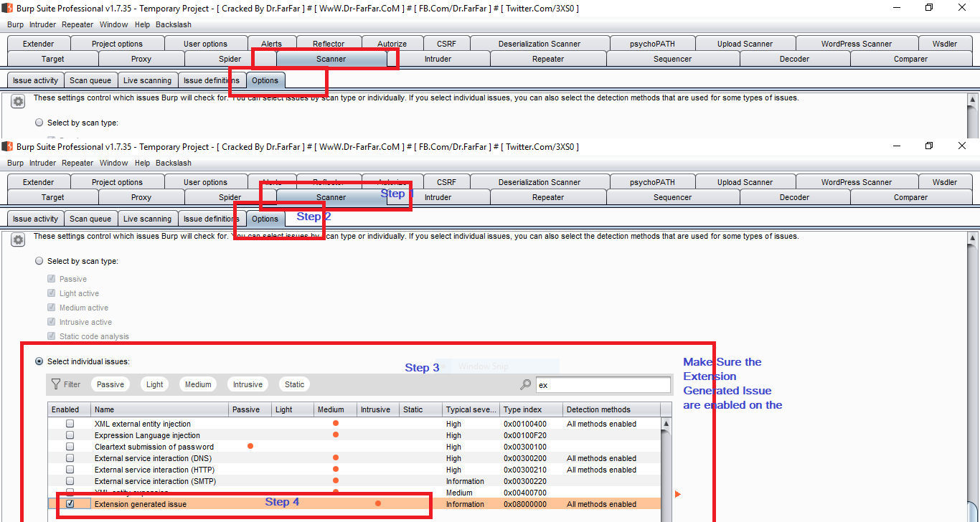Toggle the Static code analysis checkbox
Screen dimensions: 980x522
(52, 336)
